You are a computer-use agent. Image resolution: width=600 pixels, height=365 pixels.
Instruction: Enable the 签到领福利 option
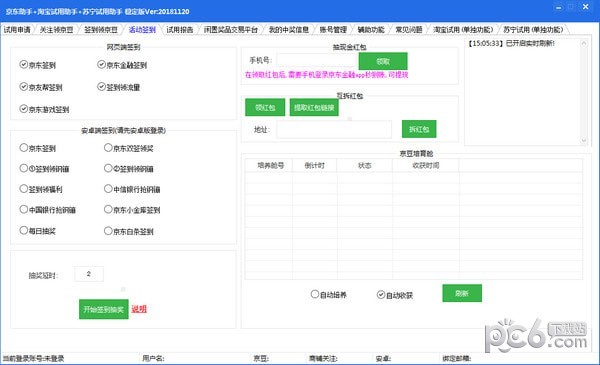tap(24, 189)
